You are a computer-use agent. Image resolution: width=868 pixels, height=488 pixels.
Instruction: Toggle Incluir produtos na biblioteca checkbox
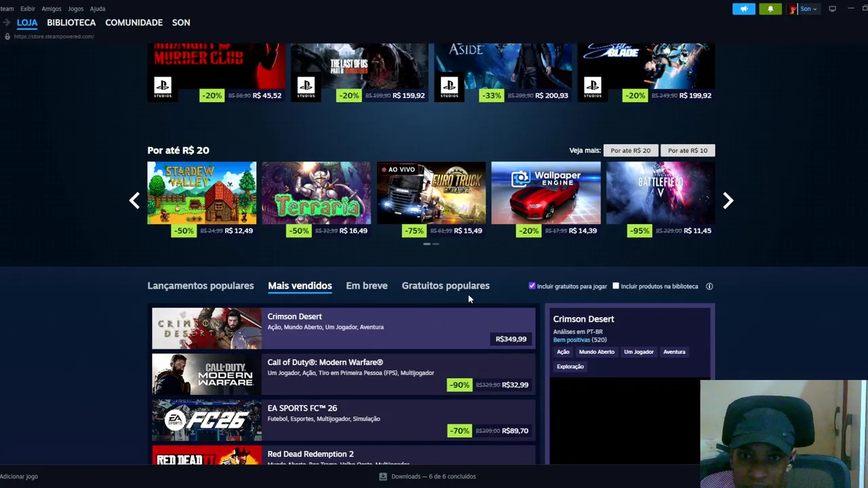(x=616, y=286)
